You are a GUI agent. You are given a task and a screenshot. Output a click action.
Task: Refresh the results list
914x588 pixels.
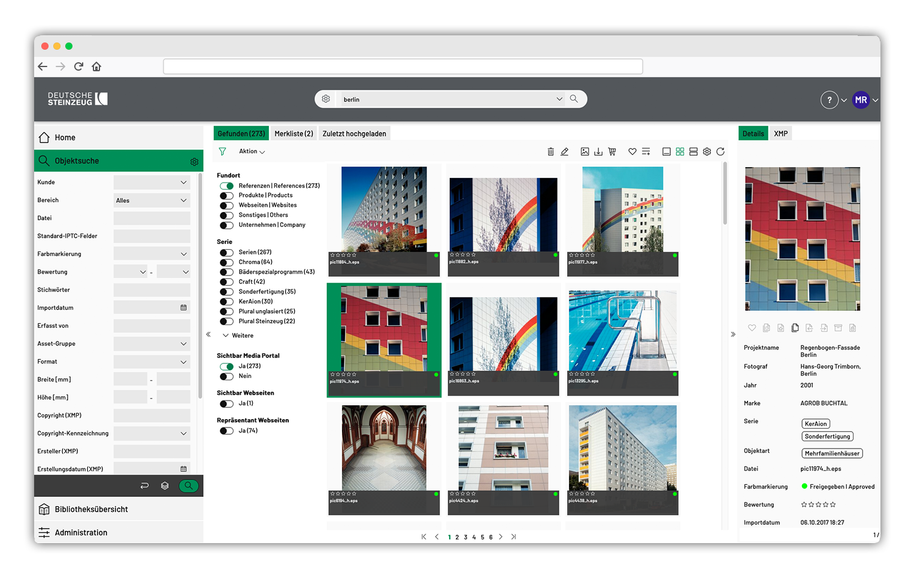[721, 151]
